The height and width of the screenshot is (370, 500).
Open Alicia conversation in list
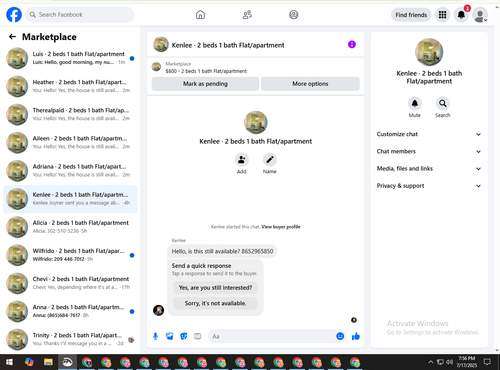[70, 227]
